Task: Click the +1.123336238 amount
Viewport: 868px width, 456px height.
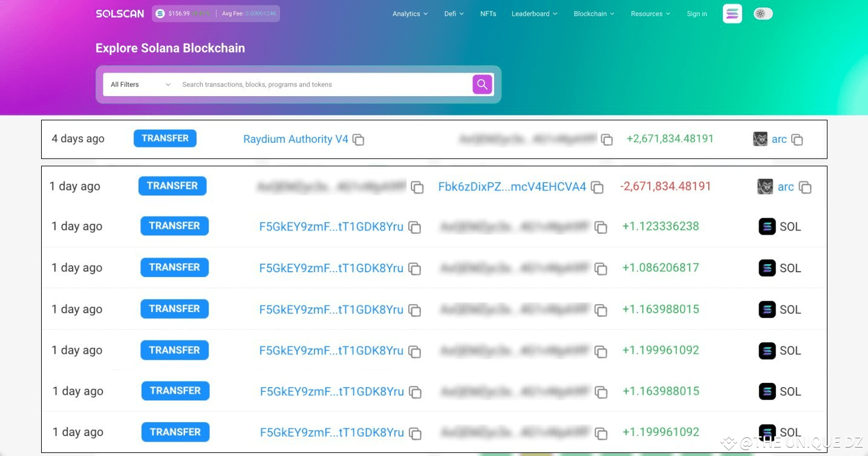Action: 661,226
